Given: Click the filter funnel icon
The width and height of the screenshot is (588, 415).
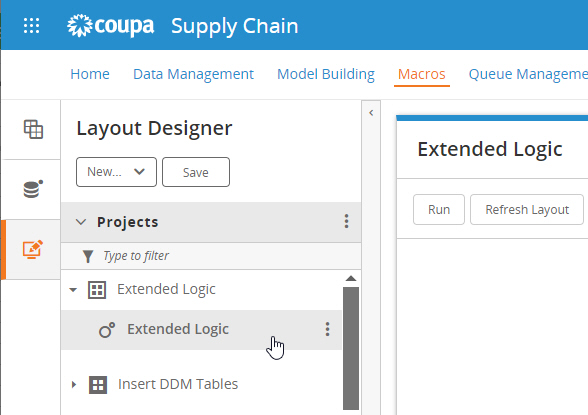Looking at the screenshot, I should [x=88, y=256].
